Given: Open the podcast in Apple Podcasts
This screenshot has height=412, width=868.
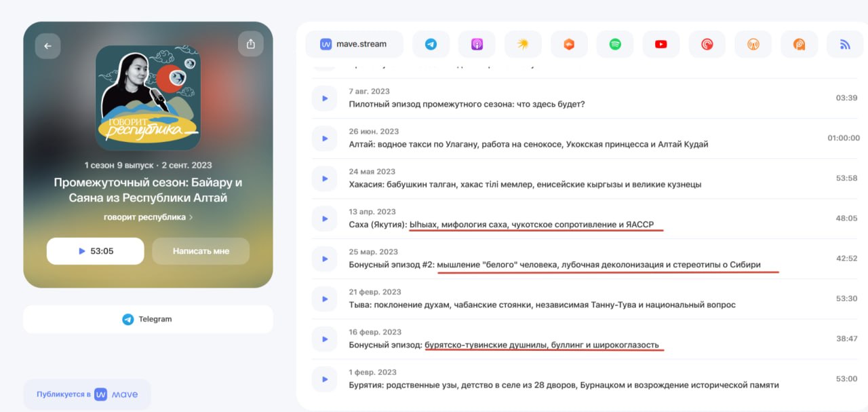Looking at the screenshot, I should [477, 43].
